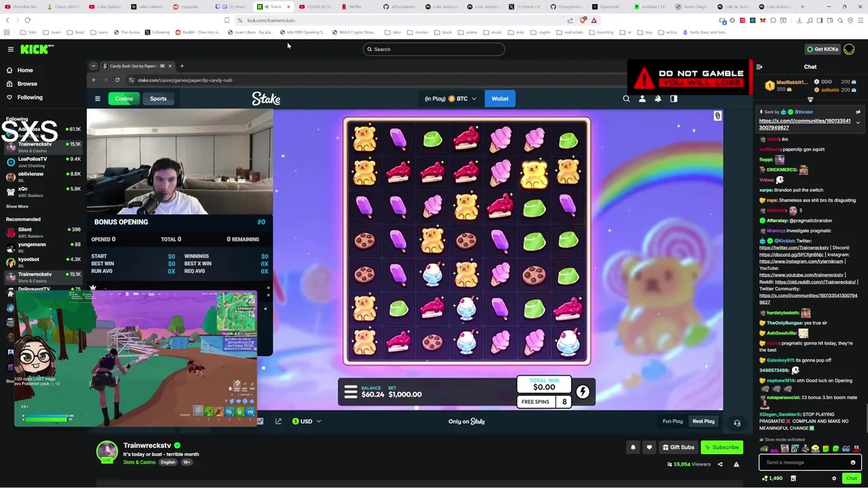The width and height of the screenshot is (868, 488).
Task: Click the GG quick emote
Action: (846, 449)
